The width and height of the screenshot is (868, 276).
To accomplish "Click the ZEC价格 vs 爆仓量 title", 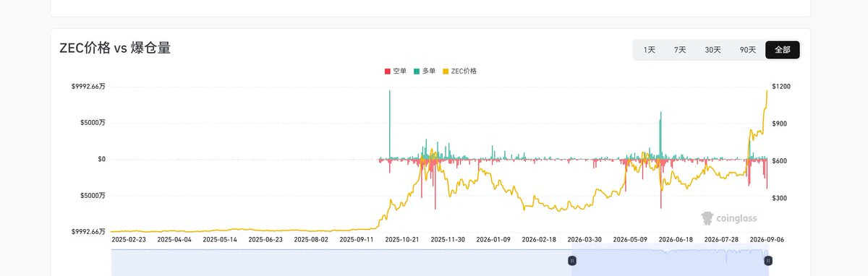I will (x=115, y=48).
